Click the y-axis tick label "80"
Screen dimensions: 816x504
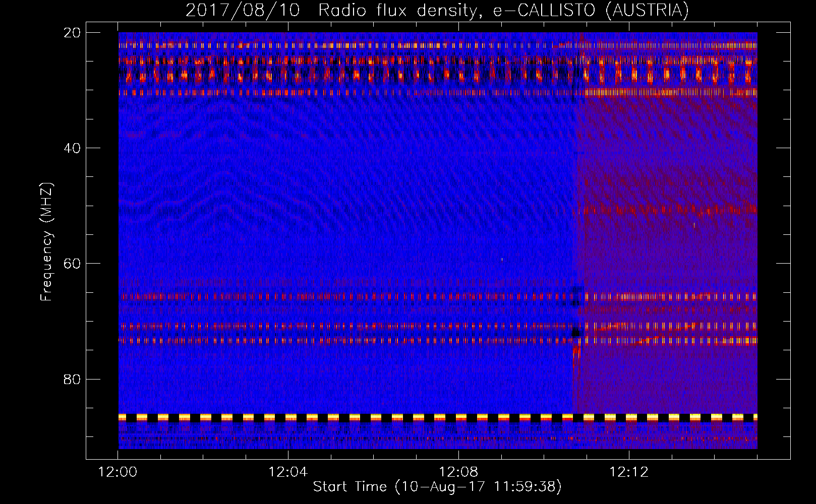(x=72, y=379)
